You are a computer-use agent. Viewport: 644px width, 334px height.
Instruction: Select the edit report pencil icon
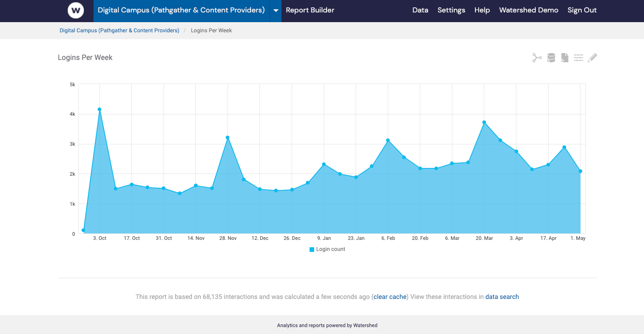click(592, 57)
